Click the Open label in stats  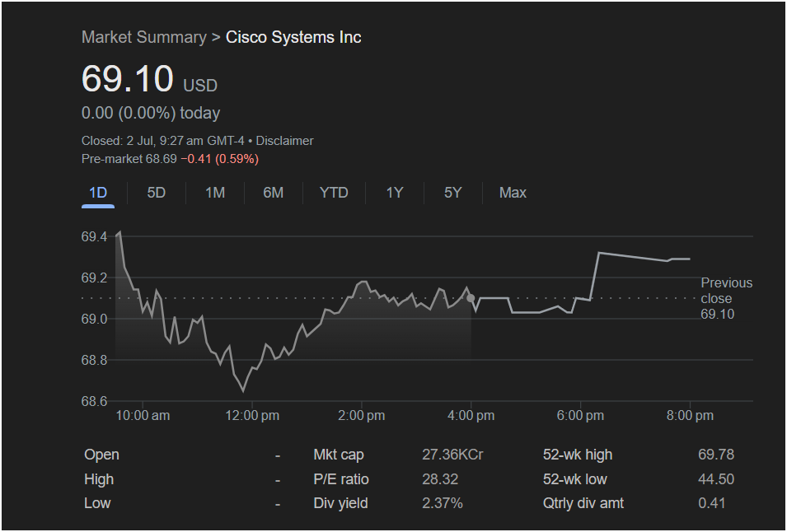101,455
